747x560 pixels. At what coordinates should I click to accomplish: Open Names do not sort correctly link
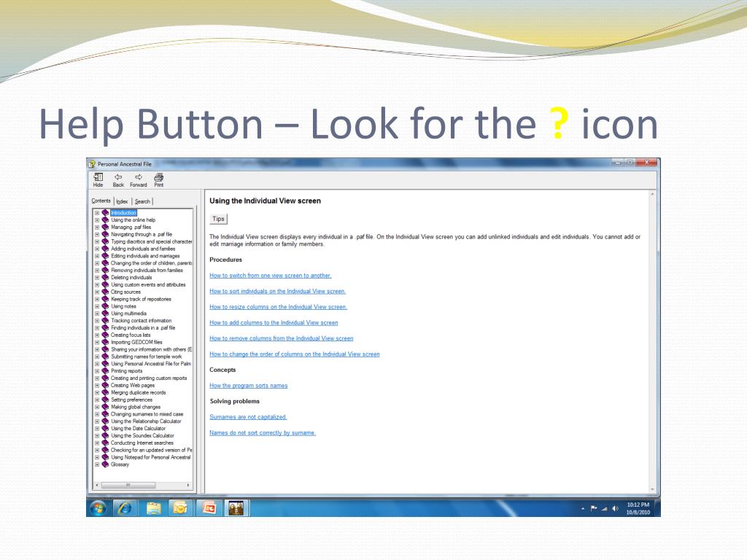click(x=263, y=432)
